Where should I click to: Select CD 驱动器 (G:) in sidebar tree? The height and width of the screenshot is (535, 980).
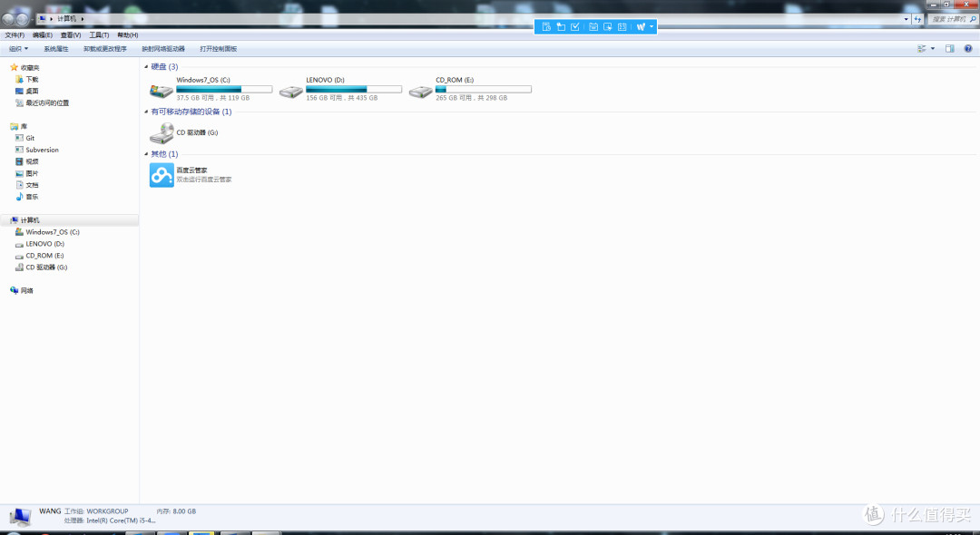tap(46, 267)
